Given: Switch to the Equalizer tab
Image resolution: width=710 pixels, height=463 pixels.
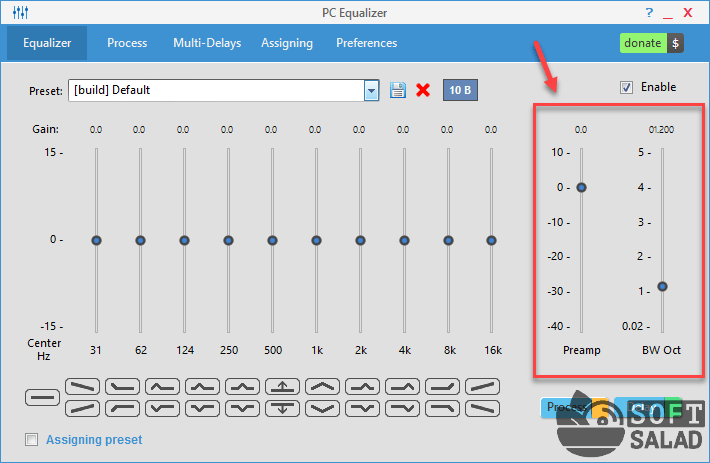Looking at the screenshot, I should pyautogui.click(x=47, y=43).
